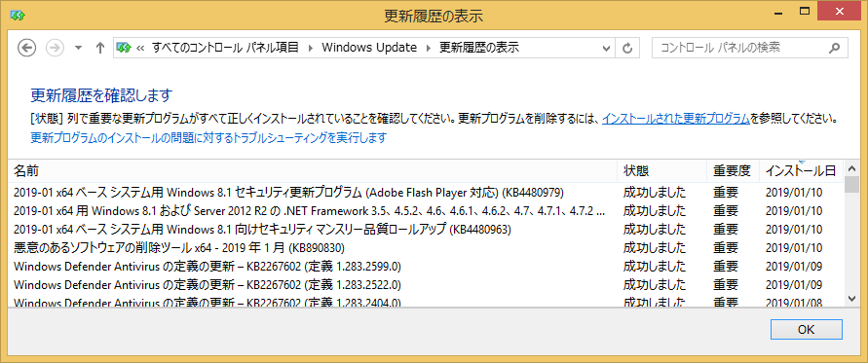This screenshot has height=363, width=868.
Task: Click the breadcrumb overflow chevron «
Action: 140,48
